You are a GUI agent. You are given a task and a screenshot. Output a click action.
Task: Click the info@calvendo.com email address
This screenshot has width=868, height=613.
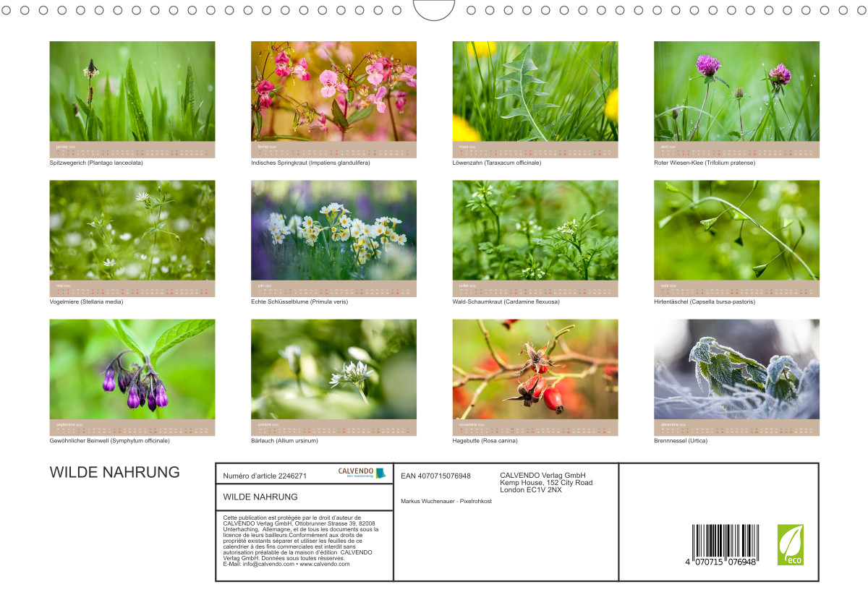click(268, 564)
